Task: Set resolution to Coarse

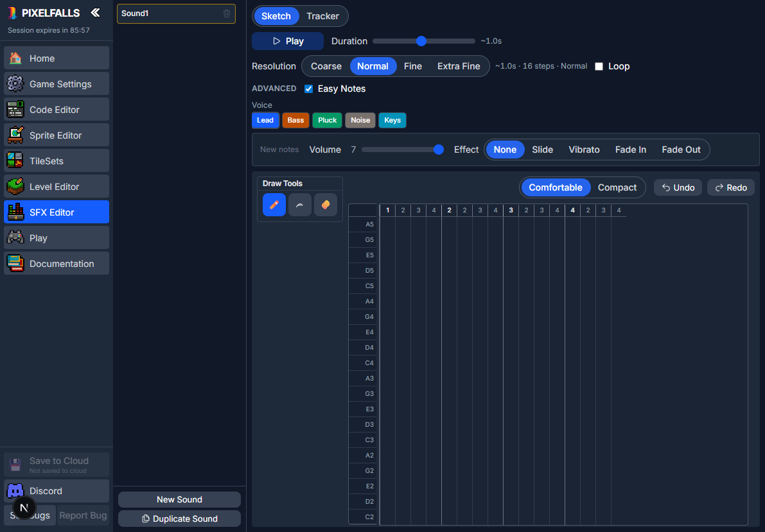Action: coord(326,66)
